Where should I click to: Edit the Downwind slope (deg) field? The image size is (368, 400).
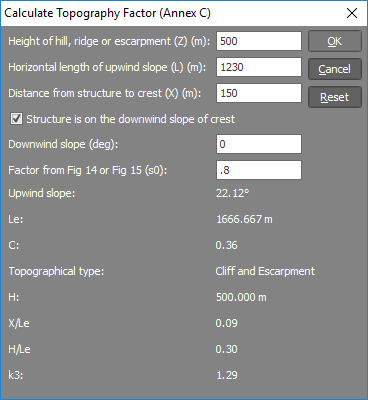259,144
